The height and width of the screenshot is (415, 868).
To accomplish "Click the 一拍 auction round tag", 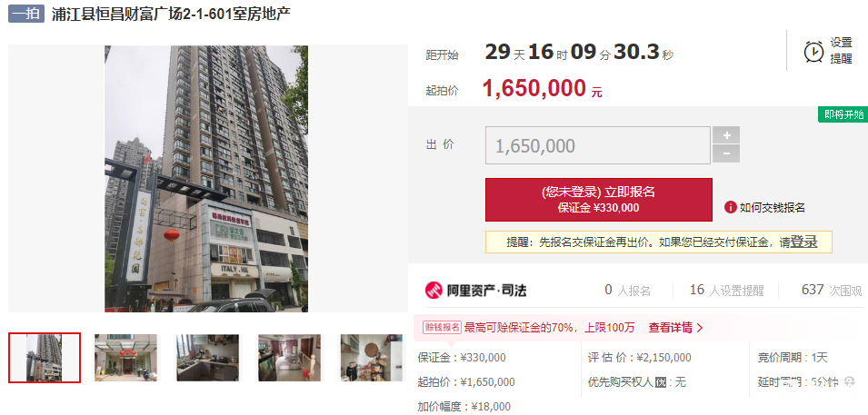I will (x=26, y=14).
